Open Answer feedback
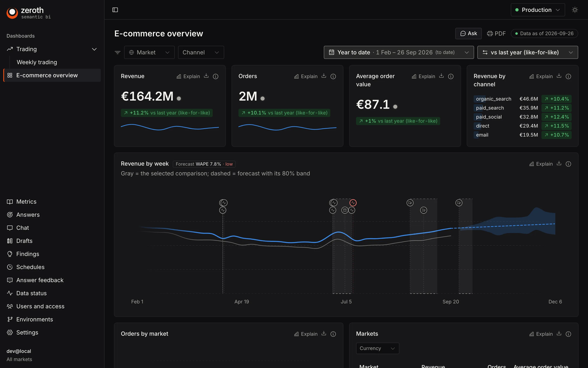This screenshot has width=588, height=368. pos(40,280)
